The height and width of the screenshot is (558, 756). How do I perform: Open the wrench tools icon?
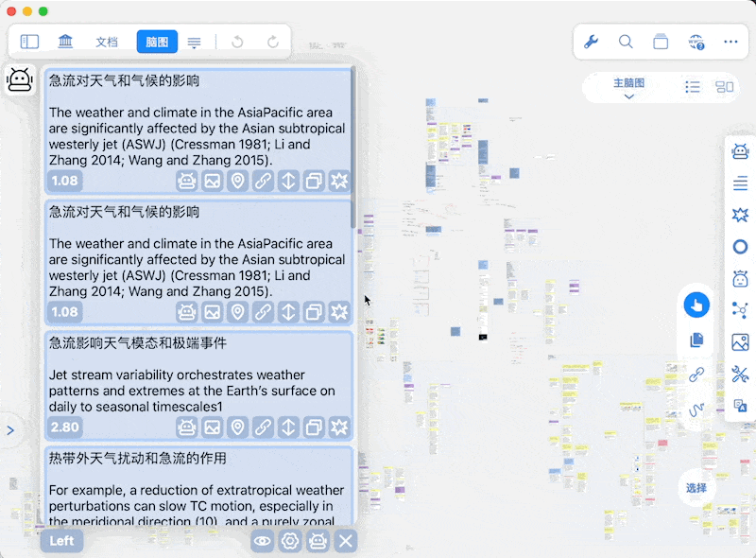592,42
